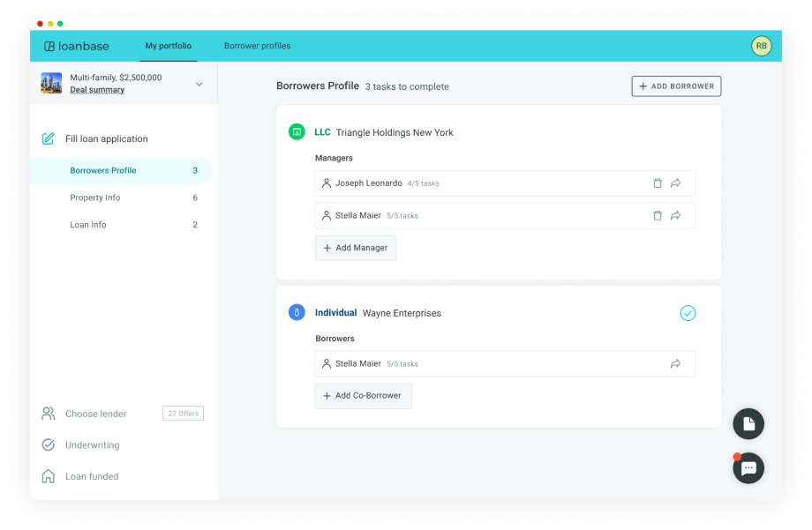812x530 pixels.
Task: Click the red window close dot
Action: (40, 24)
